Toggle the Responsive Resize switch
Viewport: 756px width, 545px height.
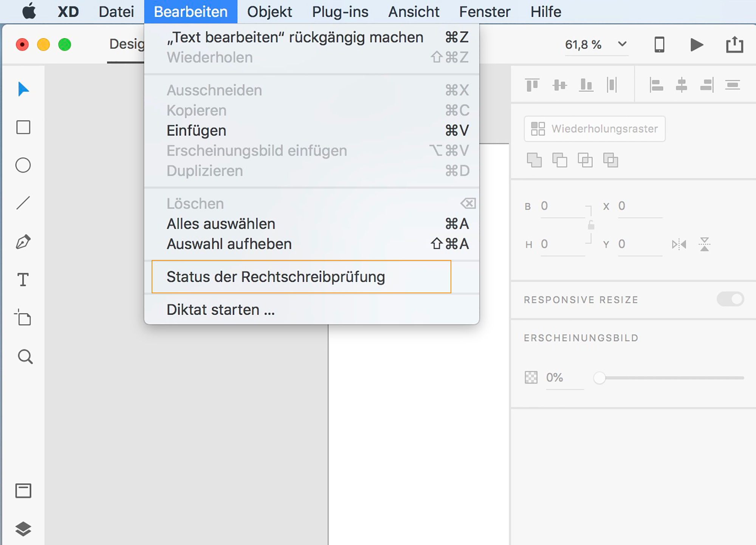click(730, 299)
